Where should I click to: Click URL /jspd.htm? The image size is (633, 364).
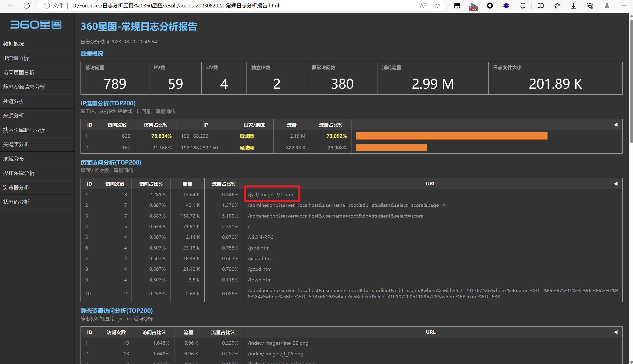tap(258, 248)
